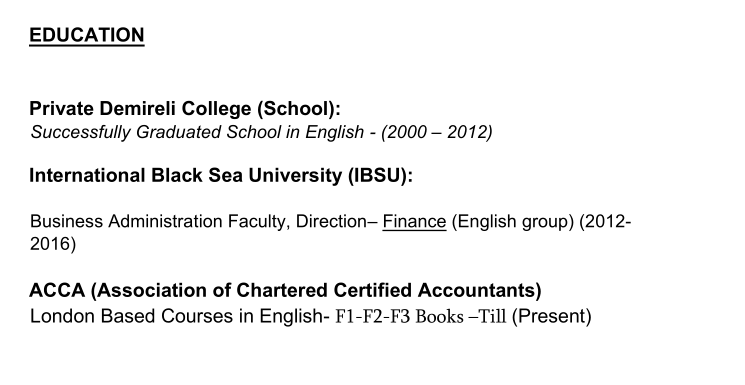Click the (Present) word
745x385 pixels.
(x=552, y=317)
